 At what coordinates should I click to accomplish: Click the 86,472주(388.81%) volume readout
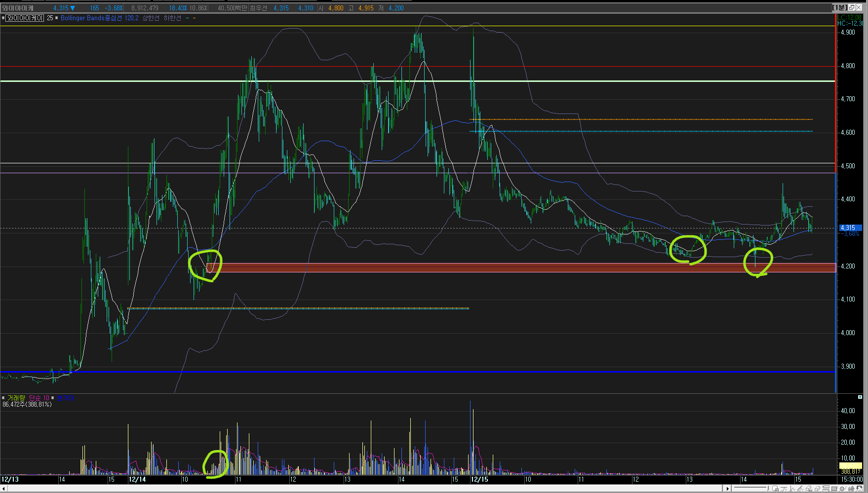point(27,404)
